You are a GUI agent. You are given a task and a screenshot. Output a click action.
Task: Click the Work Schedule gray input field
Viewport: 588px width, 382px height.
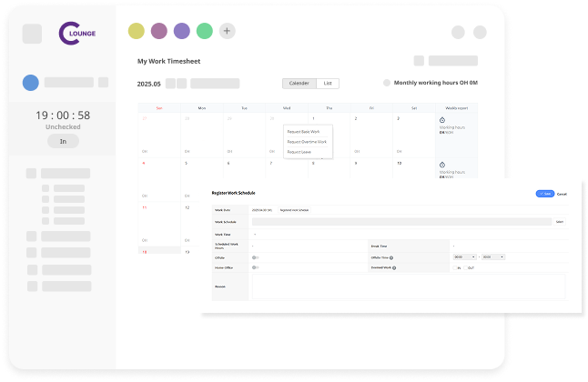[401, 222]
